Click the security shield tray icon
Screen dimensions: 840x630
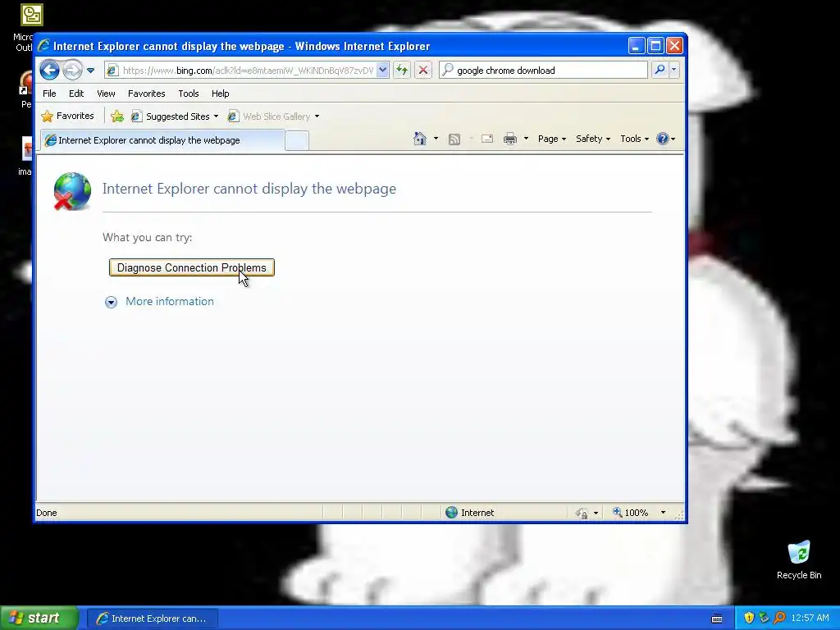click(749, 619)
